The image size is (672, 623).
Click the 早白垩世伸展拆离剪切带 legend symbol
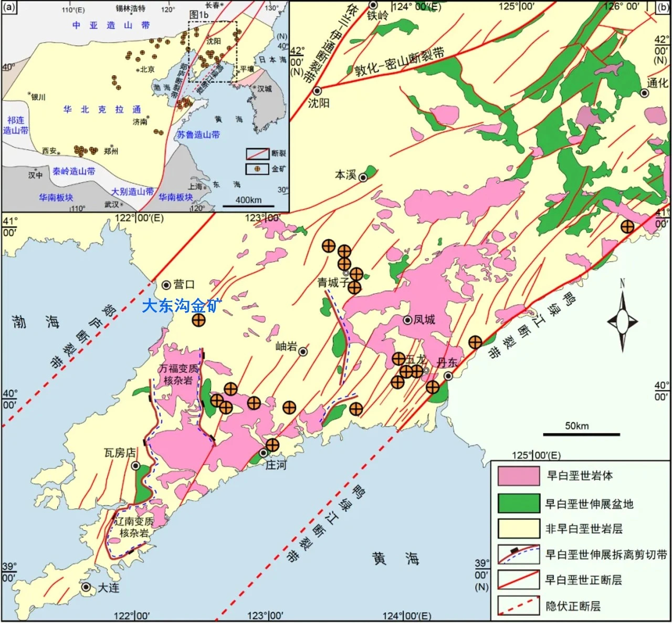pyautogui.click(x=519, y=554)
